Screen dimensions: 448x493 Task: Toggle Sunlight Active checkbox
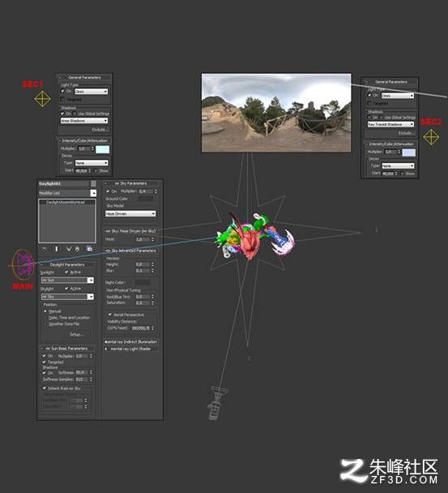click(66, 272)
